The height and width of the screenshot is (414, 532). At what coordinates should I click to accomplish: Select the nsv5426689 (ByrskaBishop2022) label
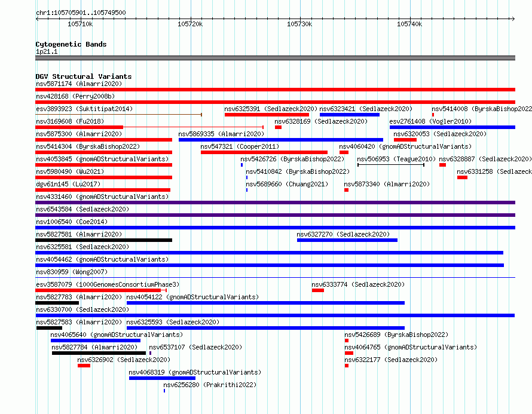396,335
